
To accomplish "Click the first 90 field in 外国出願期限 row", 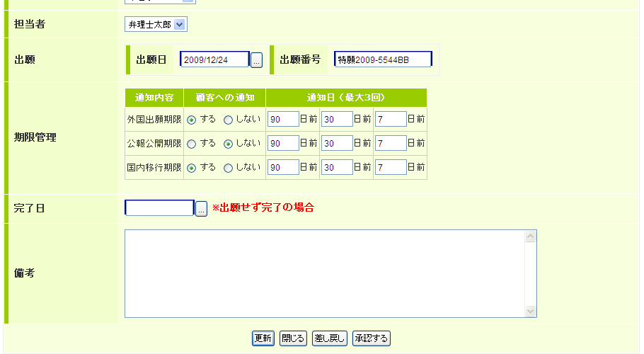I will point(283,119).
